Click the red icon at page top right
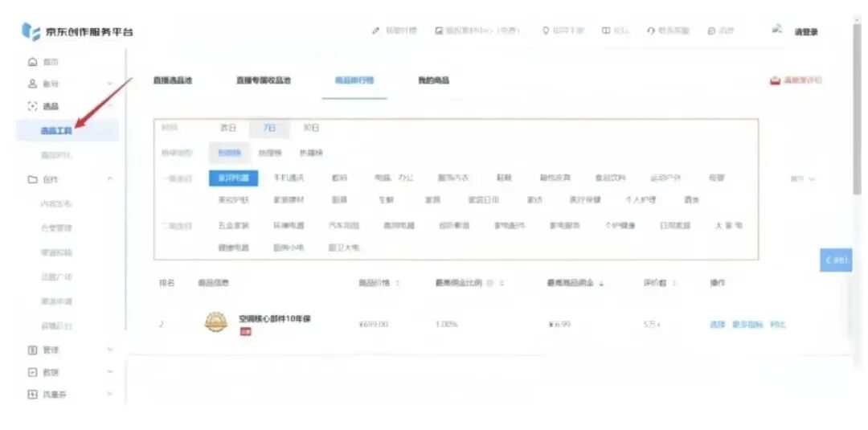This screenshot has height=430, width=868. pyautogui.click(x=775, y=80)
